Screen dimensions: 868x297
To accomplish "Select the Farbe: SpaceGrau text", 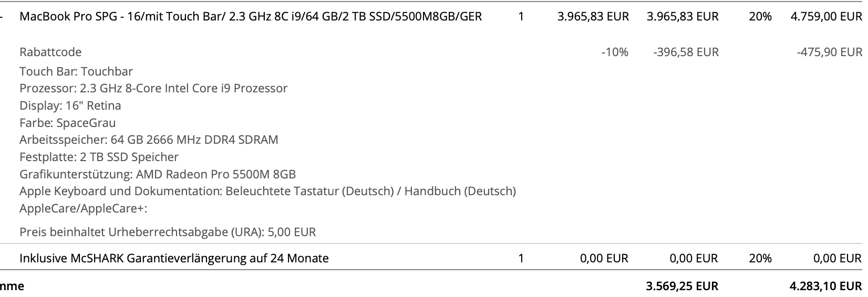I will 68,123.
